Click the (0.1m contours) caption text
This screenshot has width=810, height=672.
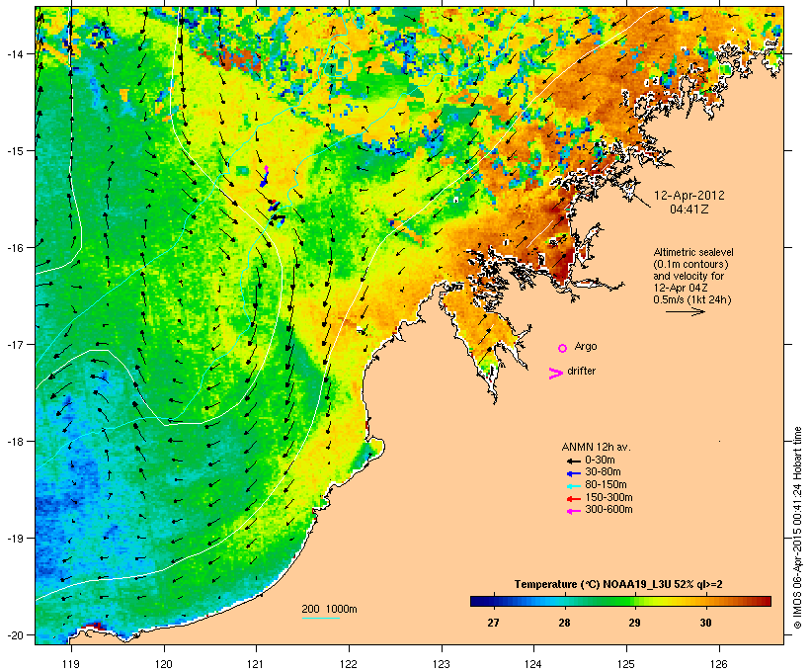click(x=690, y=264)
